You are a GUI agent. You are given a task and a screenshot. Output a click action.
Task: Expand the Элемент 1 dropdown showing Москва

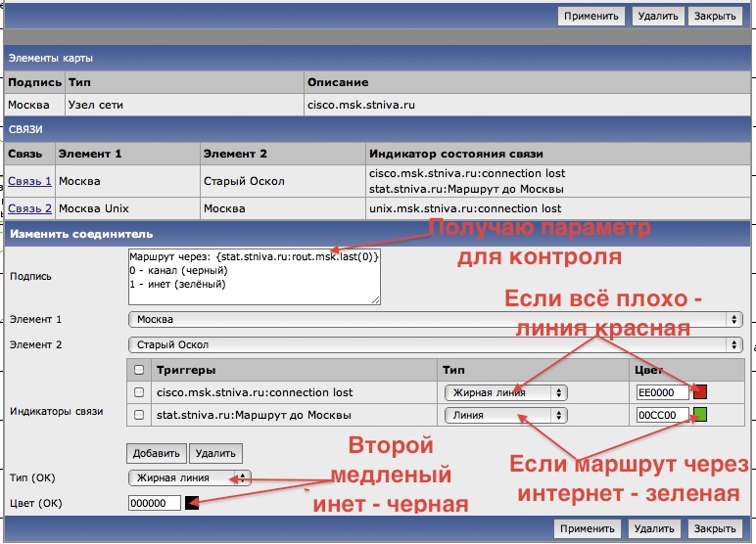point(435,320)
